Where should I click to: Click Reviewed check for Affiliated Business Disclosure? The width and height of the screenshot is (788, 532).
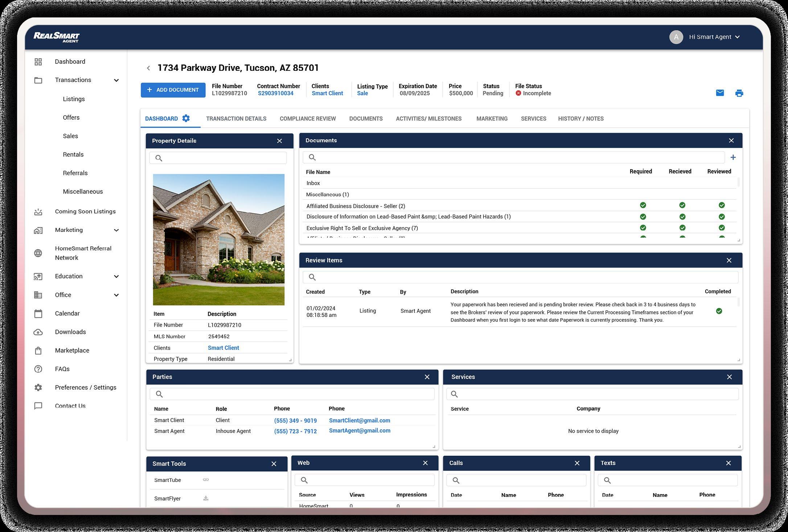pyautogui.click(x=722, y=205)
